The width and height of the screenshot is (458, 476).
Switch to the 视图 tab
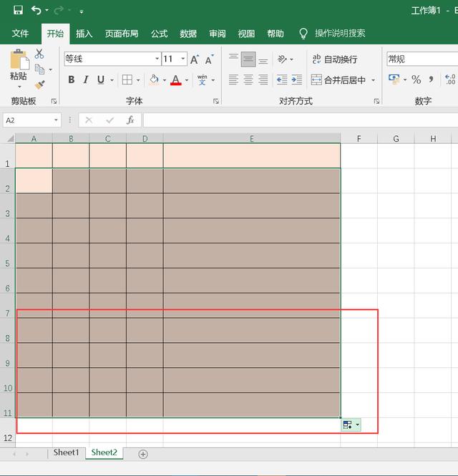pos(246,34)
